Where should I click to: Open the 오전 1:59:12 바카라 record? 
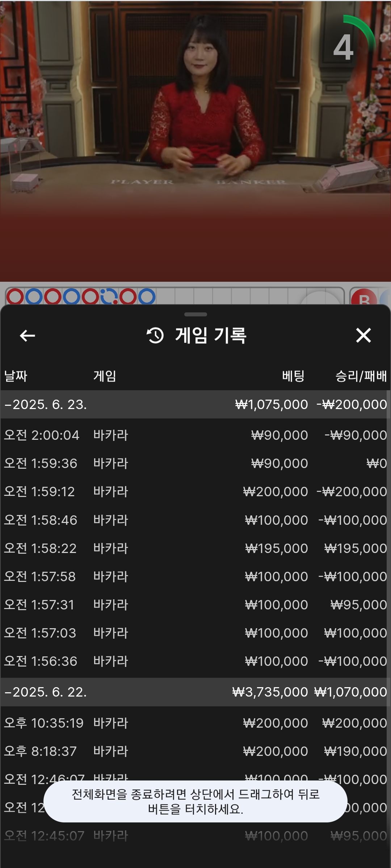pos(195,492)
